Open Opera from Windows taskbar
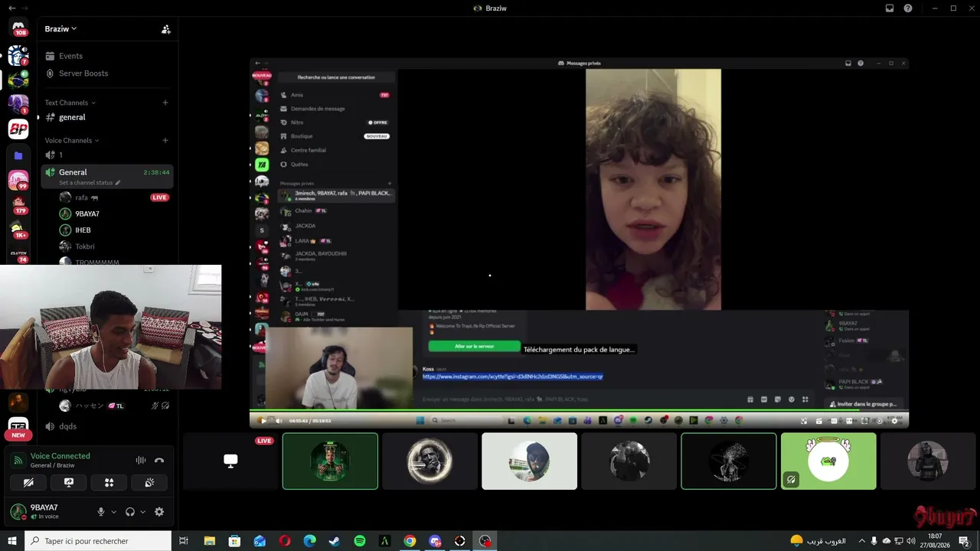The width and height of the screenshot is (980, 551). tap(285, 541)
